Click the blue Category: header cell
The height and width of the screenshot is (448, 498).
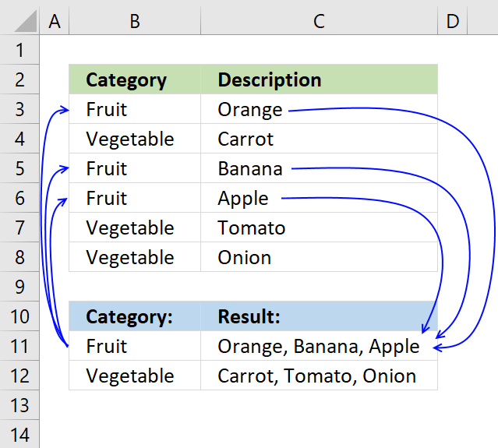click(134, 317)
